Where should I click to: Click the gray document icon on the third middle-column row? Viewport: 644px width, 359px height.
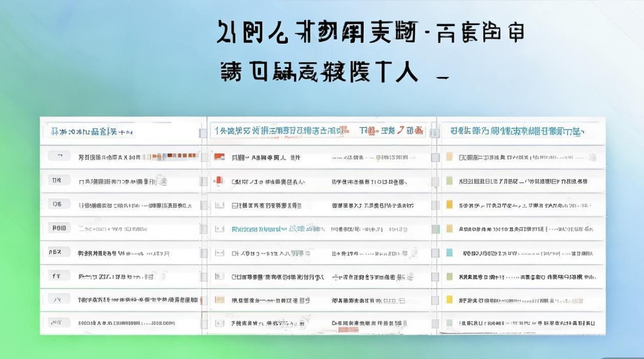219,204
